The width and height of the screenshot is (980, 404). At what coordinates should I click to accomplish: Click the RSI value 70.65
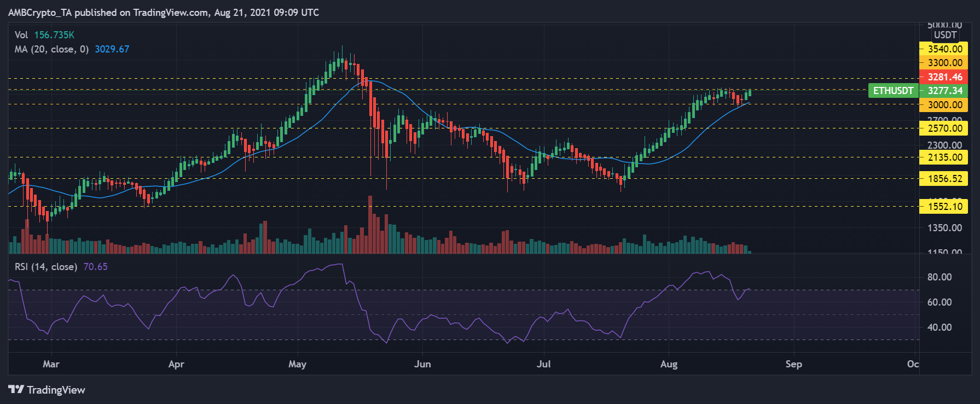coord(96,267)
